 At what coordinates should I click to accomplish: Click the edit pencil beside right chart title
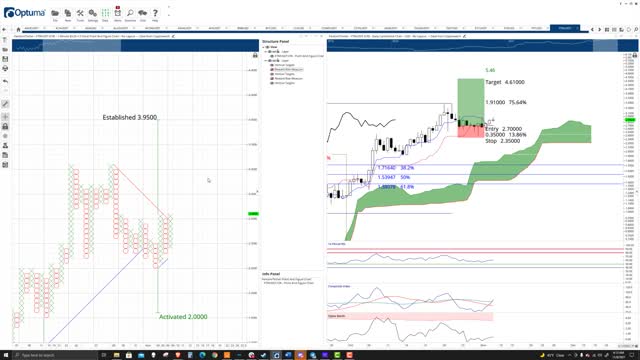click(464, 36)
